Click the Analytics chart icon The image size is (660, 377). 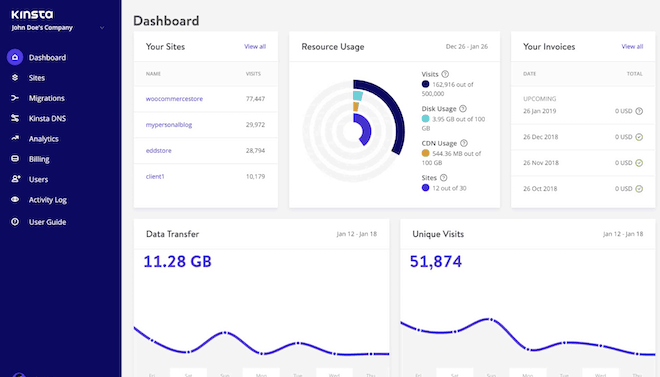[15, 138]
